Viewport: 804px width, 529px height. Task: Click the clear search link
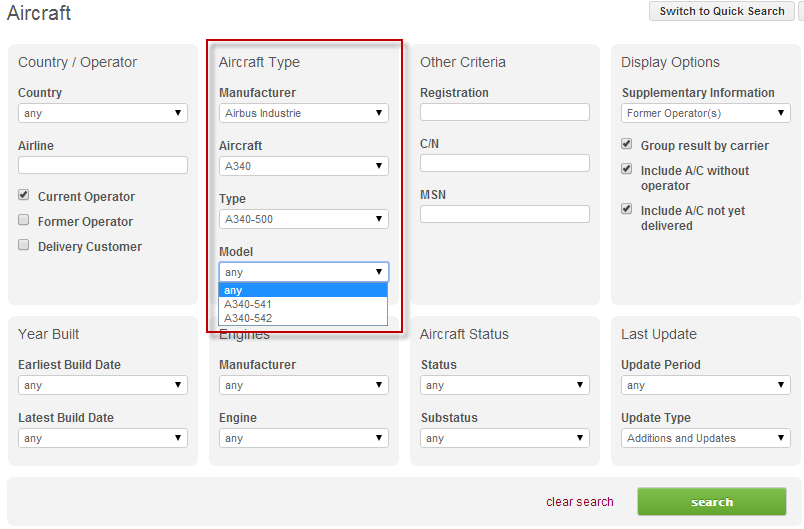(x=579, y=502)
